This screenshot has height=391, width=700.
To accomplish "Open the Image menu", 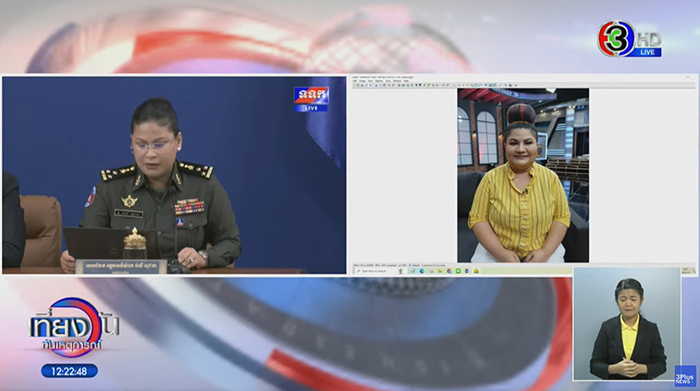I will pos(362,81).
